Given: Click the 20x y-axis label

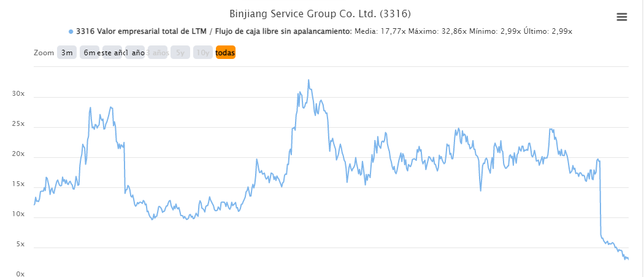Looking at the screenshot, I should [x=18, y=154].
